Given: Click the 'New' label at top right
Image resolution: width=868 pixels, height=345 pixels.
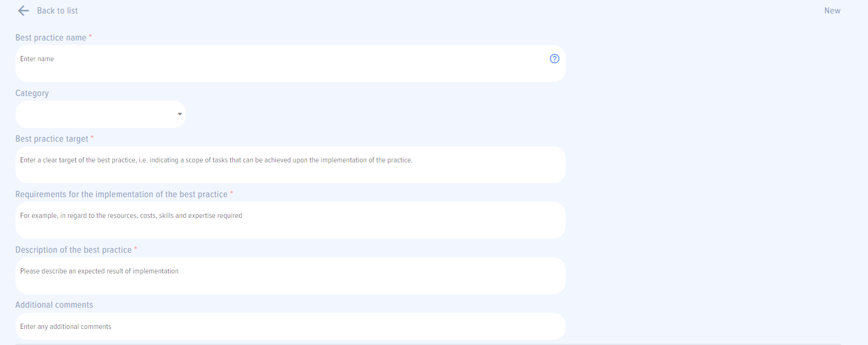Looking at the screenshot, I should click(x=832, y=11).
